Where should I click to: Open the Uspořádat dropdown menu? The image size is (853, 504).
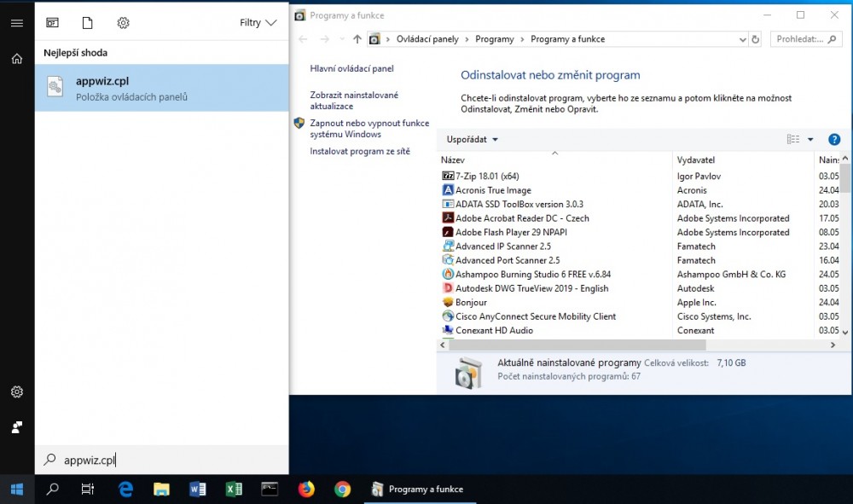tap(472, 140)
